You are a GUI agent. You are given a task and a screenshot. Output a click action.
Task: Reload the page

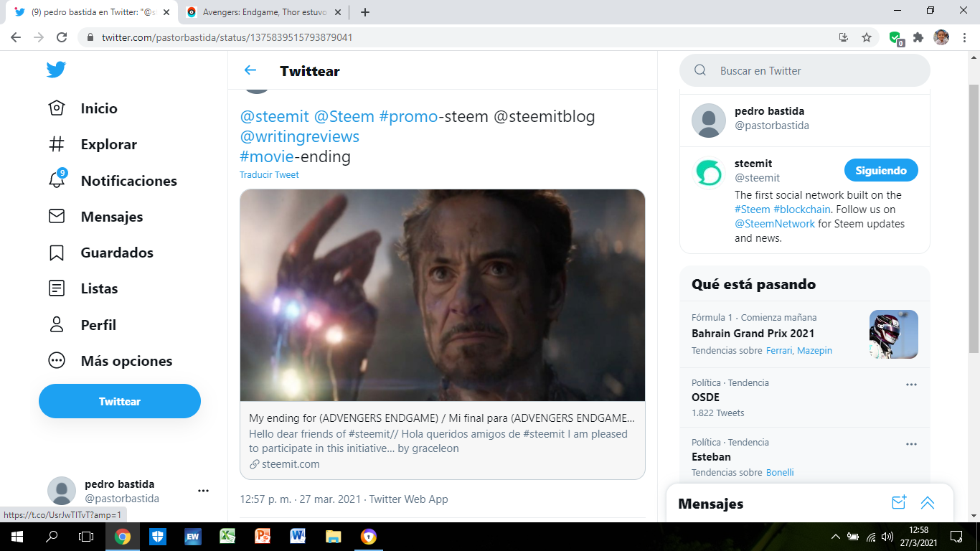(62, 37)
